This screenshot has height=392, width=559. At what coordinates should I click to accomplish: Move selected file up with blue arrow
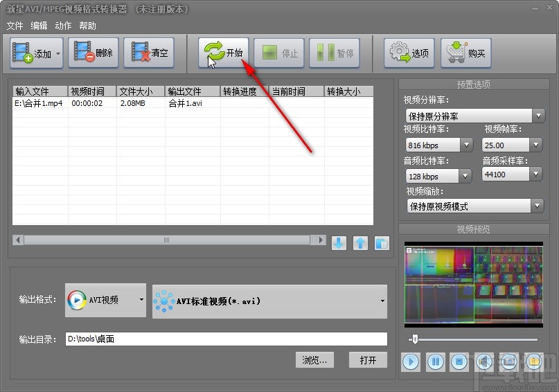(x=360, y=243)
